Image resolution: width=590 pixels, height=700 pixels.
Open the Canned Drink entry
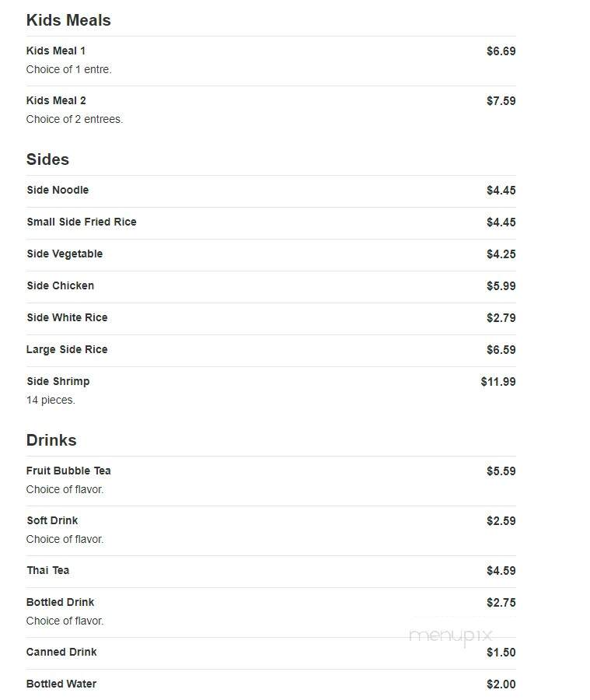click(271, 653)
